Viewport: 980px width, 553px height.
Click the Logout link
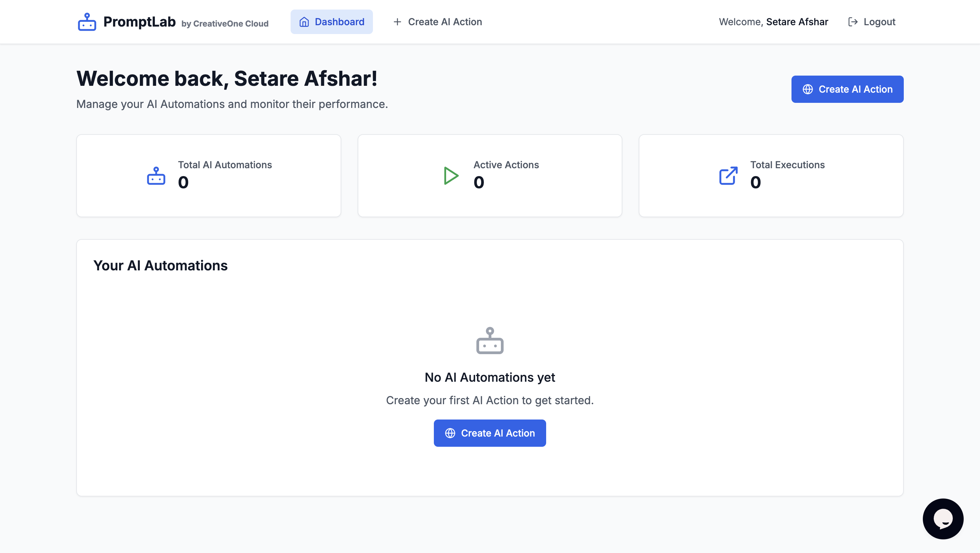(x=871, y=22)
